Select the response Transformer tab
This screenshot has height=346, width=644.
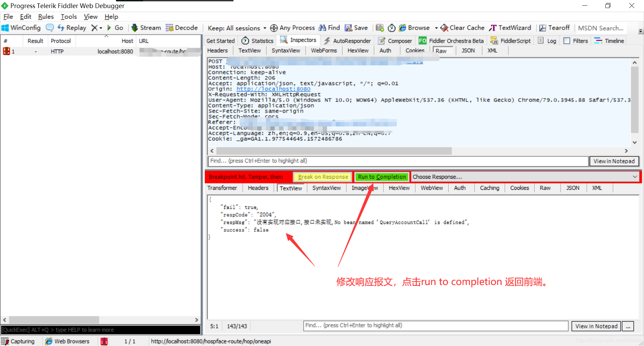click(222, 188)
